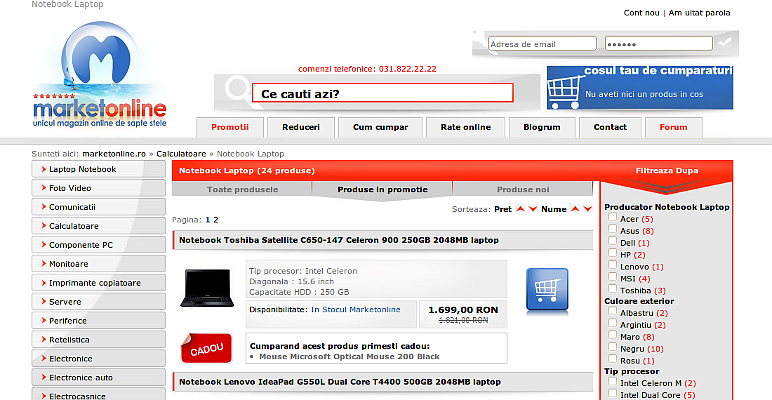Click the login checkmark submit icon

[724, 43]
